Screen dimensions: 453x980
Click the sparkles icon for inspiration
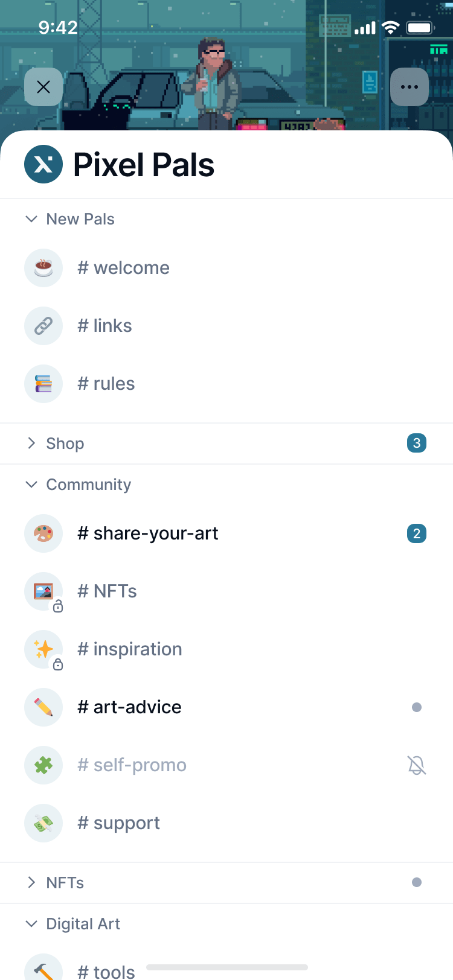coord(43,649)
